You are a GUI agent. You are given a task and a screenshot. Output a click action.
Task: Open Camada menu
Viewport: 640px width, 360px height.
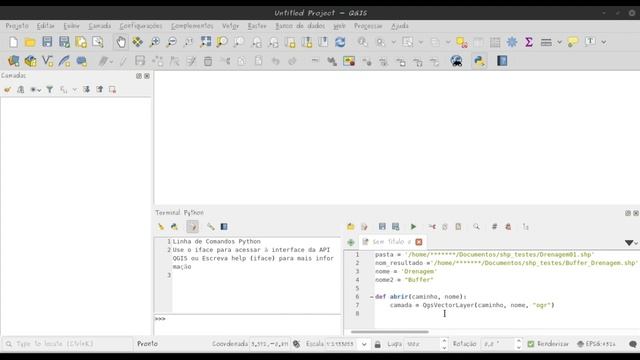(x=100, y=26)
